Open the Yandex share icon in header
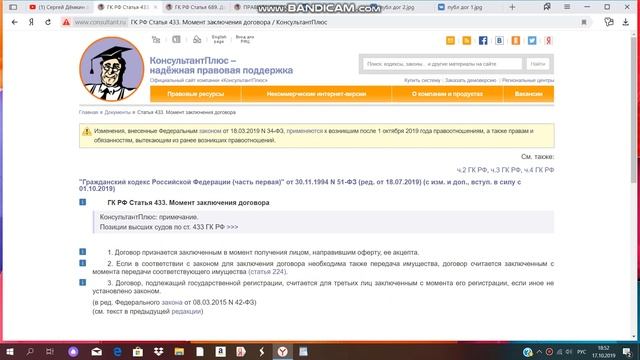 [548, 40]
